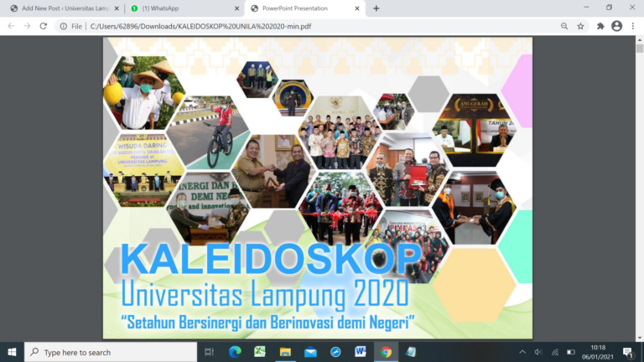Viewport: 644px width, 362px height.
Task: Close the Add New Post tab
Action: pyautogui.click(x=117, y=8)
